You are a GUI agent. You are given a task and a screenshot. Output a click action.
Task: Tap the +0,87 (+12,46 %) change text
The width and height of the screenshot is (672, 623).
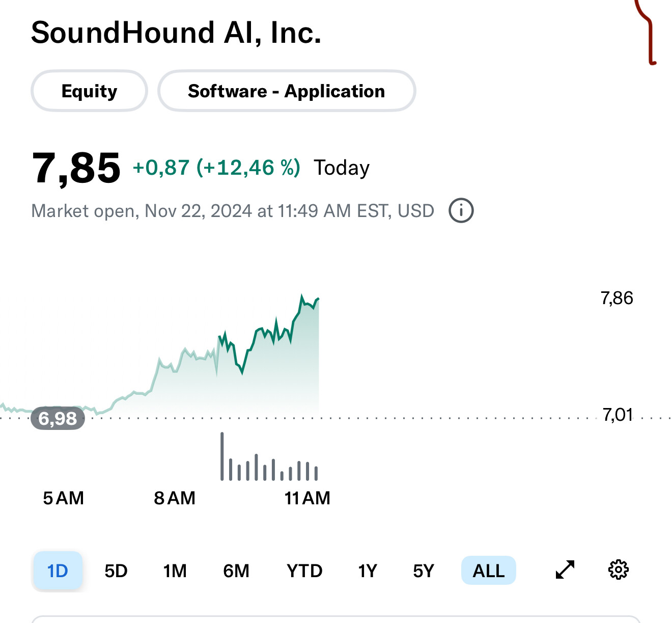216,168
